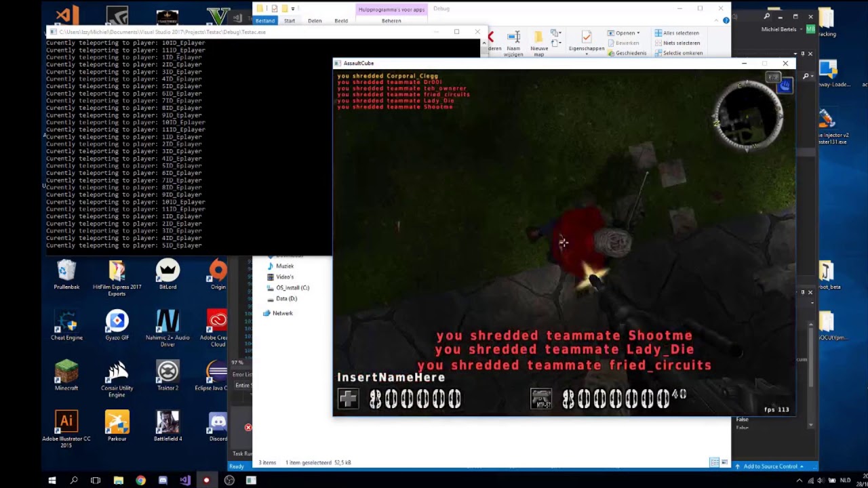Click Bewerken in Explorer ribbon

click(x=623, y=43)
